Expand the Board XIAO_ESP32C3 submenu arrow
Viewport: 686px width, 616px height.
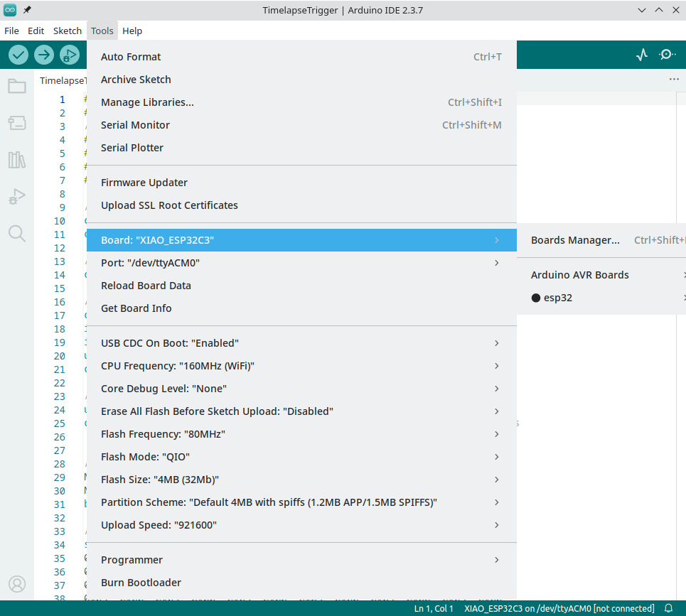(497, 240)
